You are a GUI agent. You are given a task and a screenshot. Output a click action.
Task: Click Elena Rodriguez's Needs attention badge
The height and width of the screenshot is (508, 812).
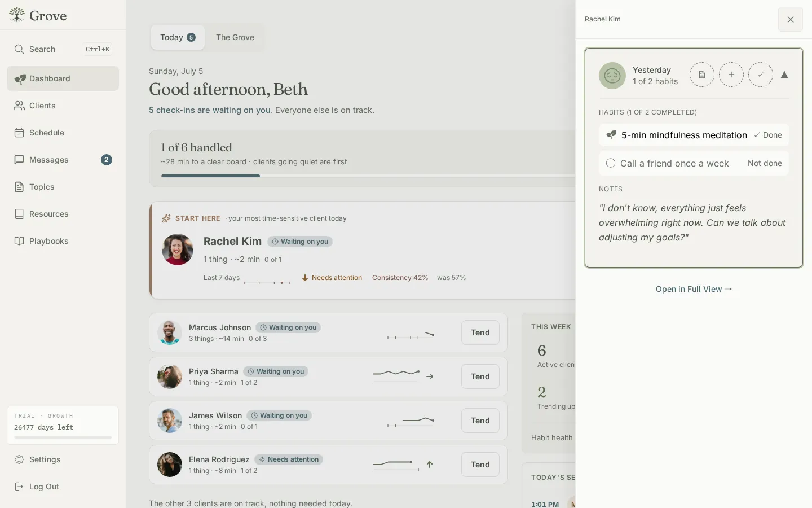(x=289, y=459)
